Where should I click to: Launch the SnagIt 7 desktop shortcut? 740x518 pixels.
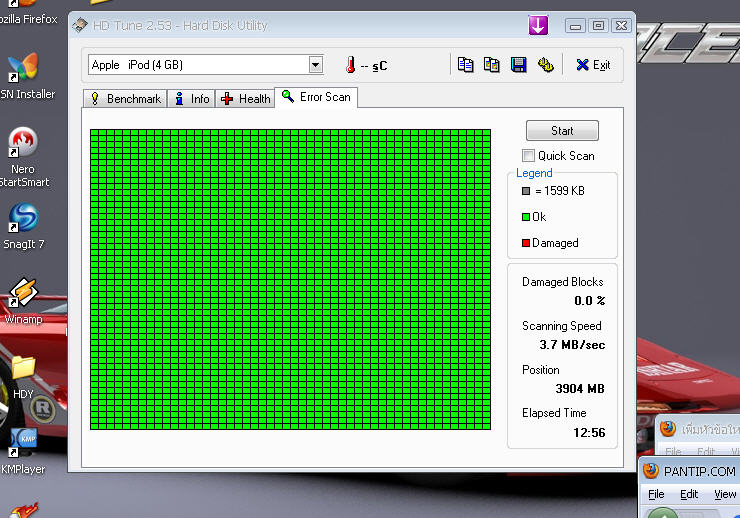[x=22, y=218]
